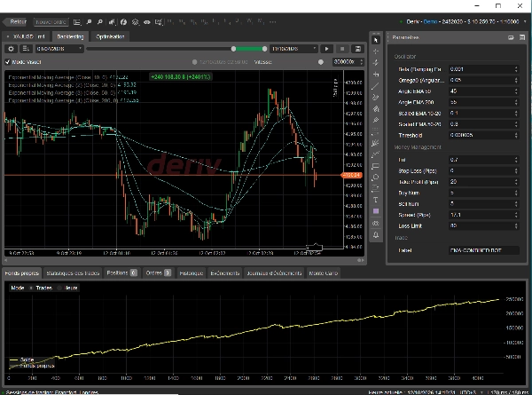Open the Événements tab
Viewport: 532px width, 395px height.
(224, 273)
